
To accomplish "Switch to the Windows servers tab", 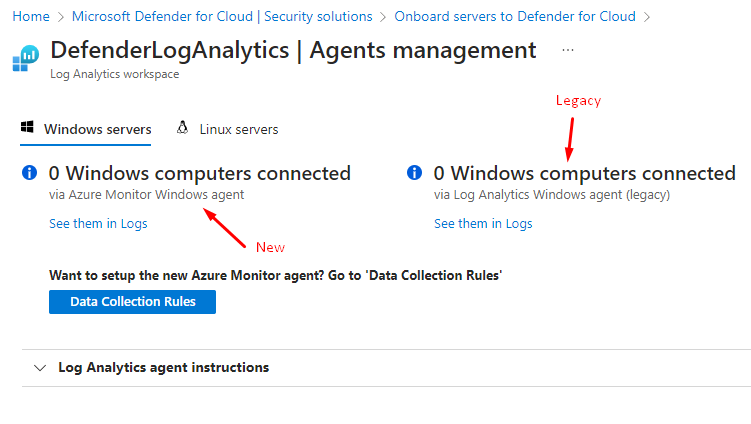I will point(97,129).
